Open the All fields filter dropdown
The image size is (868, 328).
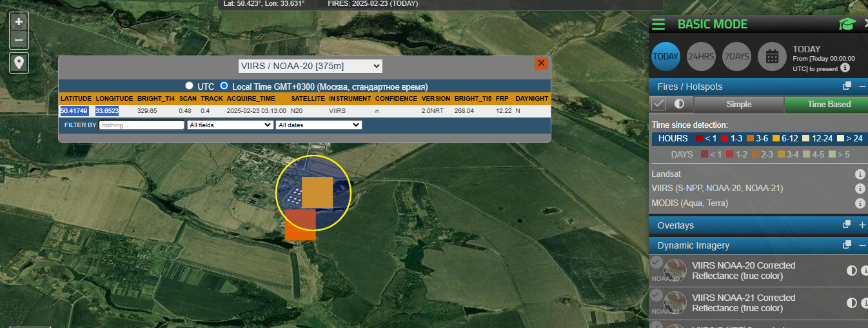click(x=230, y=125)
